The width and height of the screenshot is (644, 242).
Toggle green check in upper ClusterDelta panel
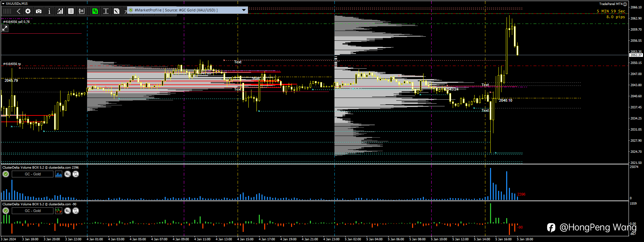coord(6,174)
